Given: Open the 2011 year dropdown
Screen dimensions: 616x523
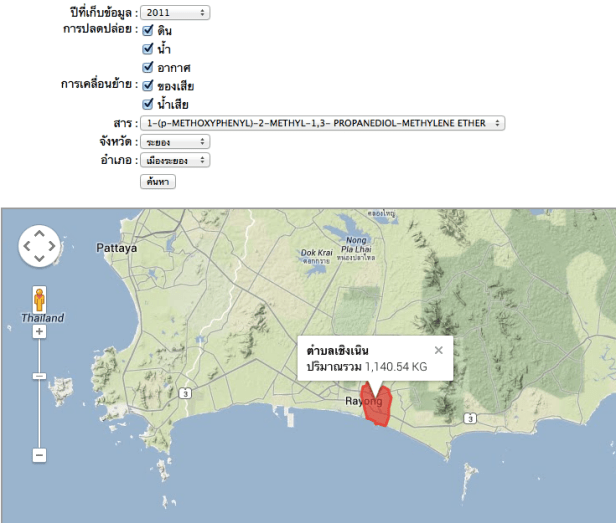Looking at the screenshot, I should click(175, 12).
